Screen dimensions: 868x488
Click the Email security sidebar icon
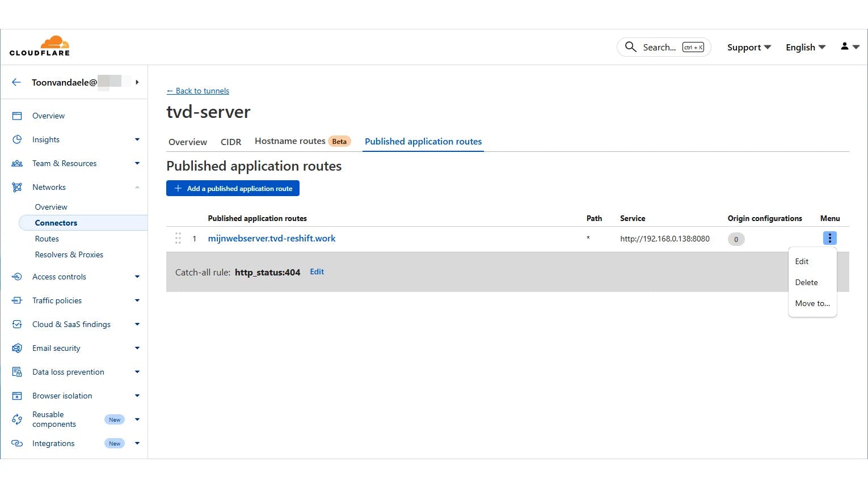coord(17,348)
